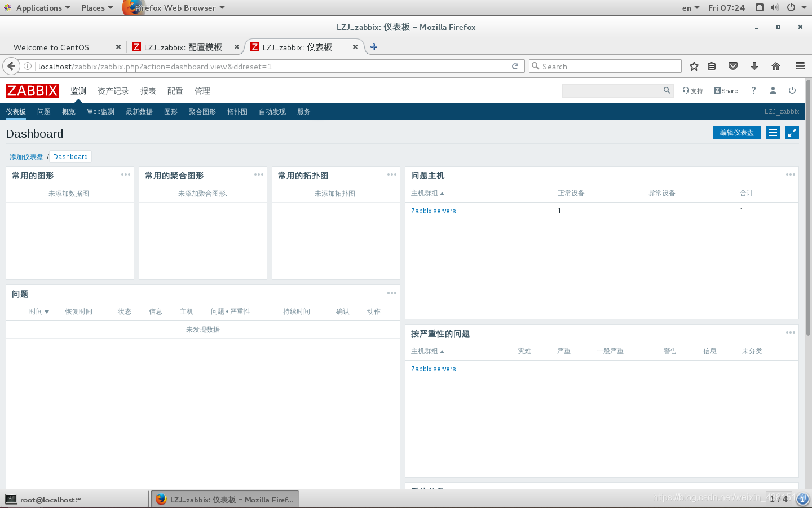Viewport: 812px width, 508px height.
Task: Open the Places menu
Action: pos(97,8)
